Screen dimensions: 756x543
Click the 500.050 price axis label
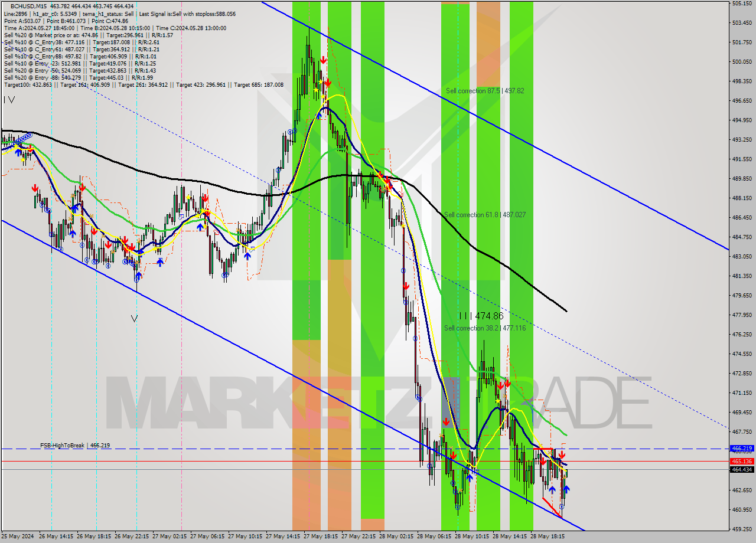741,62
